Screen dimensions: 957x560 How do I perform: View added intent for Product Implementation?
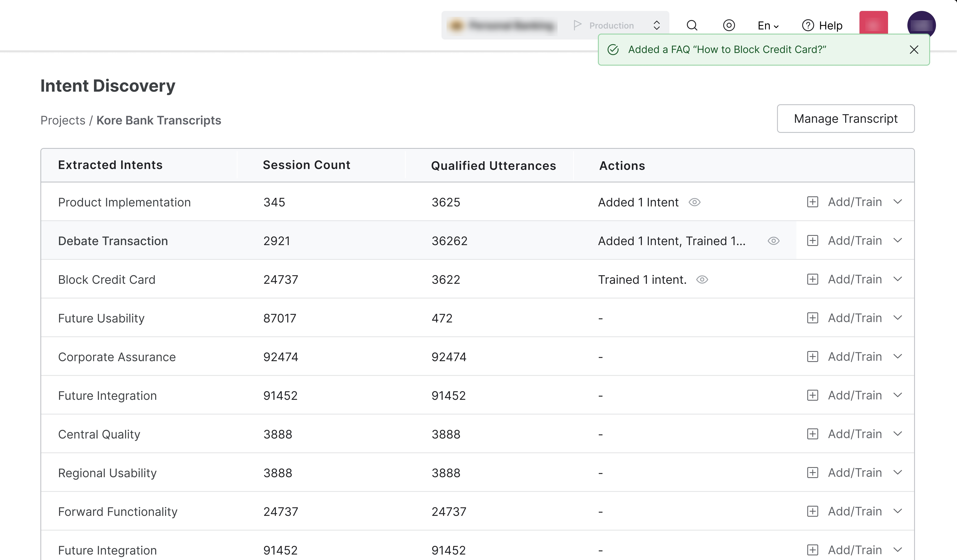695,202
